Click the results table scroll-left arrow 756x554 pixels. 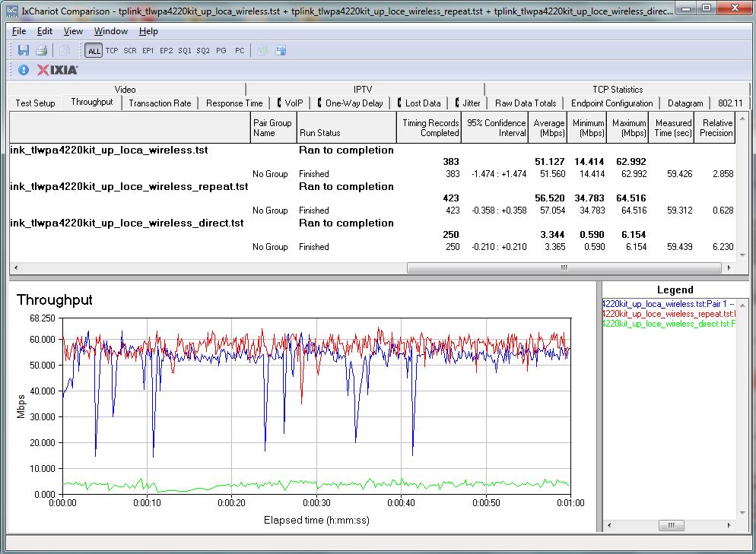(16, 268)
